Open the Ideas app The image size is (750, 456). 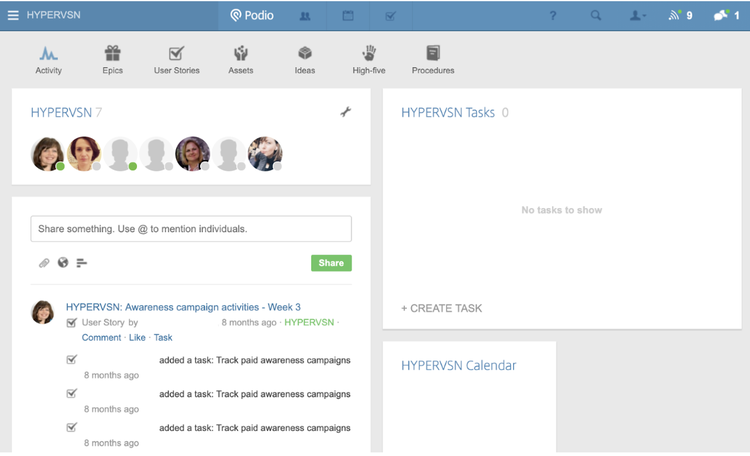[305, 60]
